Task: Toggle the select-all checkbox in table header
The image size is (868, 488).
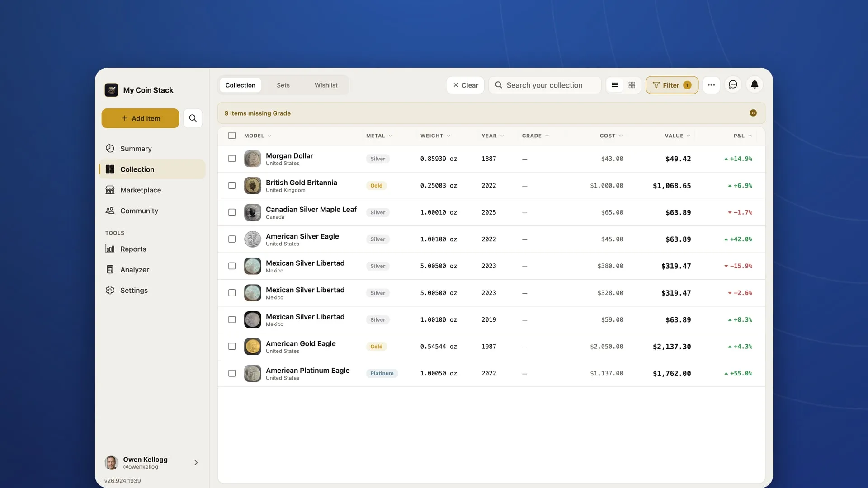Action: pos(232,136)
